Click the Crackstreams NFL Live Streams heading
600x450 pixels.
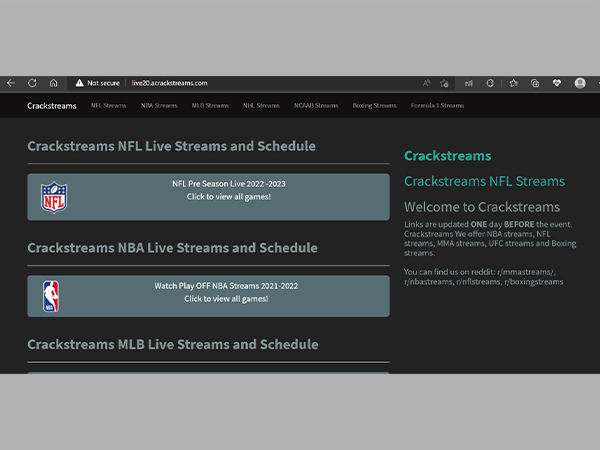(171, 146)
